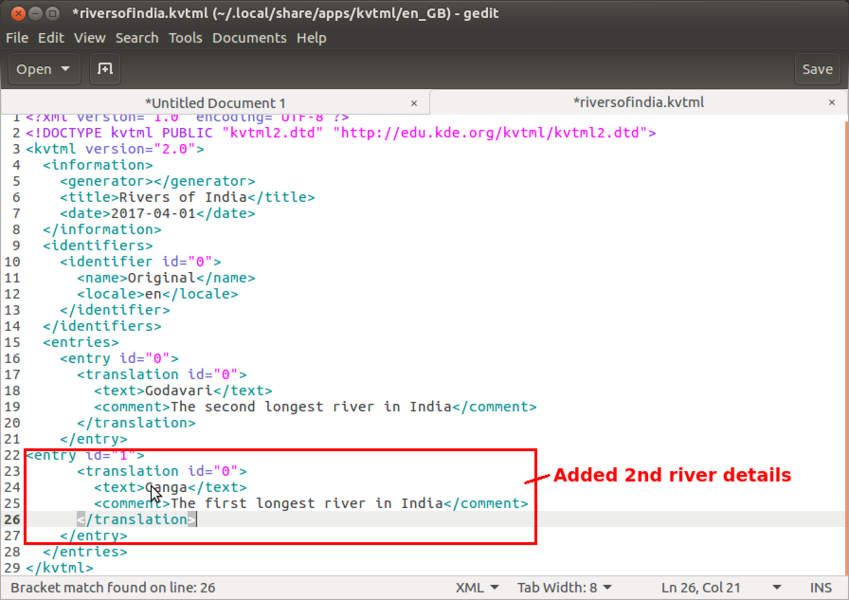Image resolution: width=849 pixels, height=600 pixels.
Task: Open the View menu
Action: point(89,37)
